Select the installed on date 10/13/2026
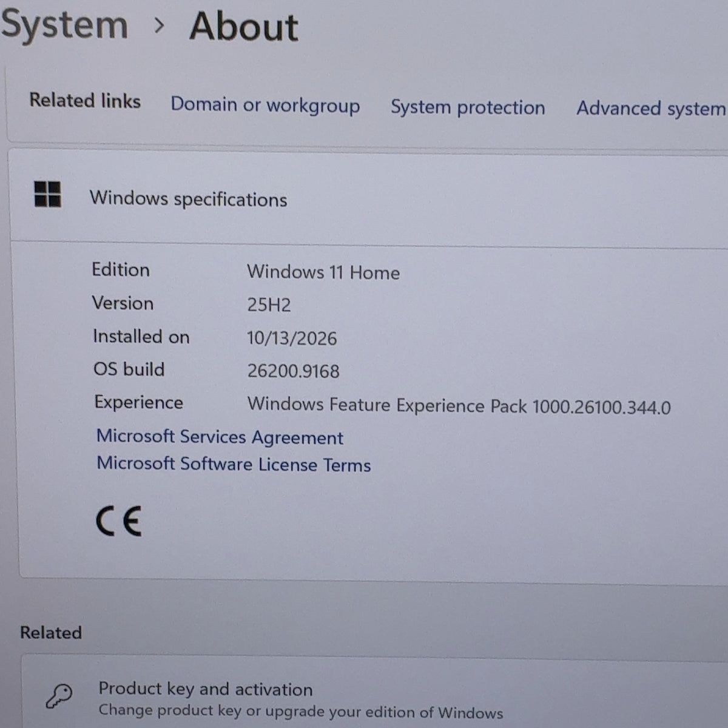The image size is (728, 728). pos(292,338)
